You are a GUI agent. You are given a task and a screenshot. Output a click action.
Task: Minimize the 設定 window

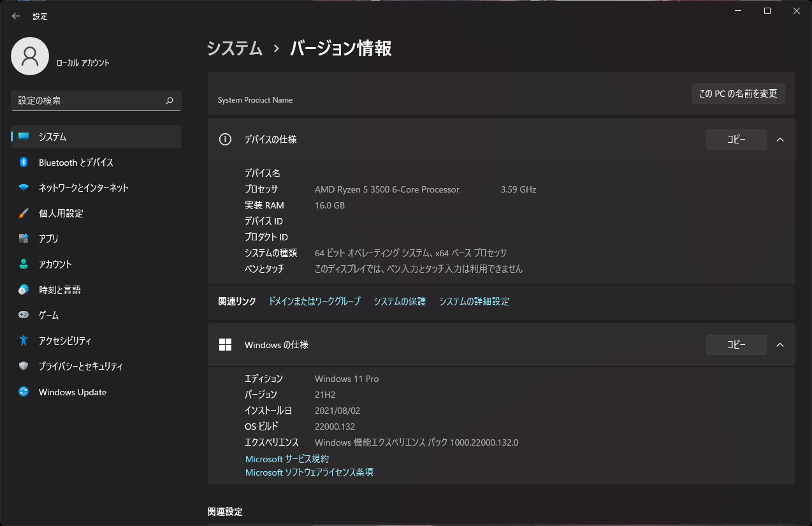[737, 11]
